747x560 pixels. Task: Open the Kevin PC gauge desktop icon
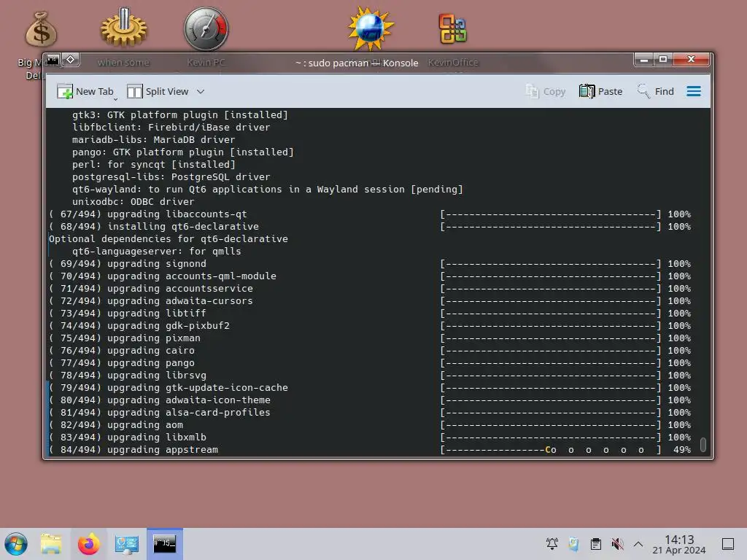(206, 28)
